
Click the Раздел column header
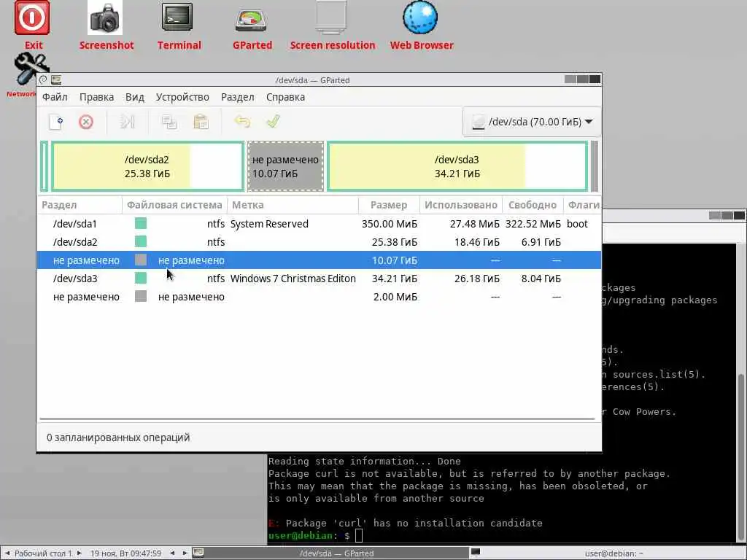click(80, 205)
